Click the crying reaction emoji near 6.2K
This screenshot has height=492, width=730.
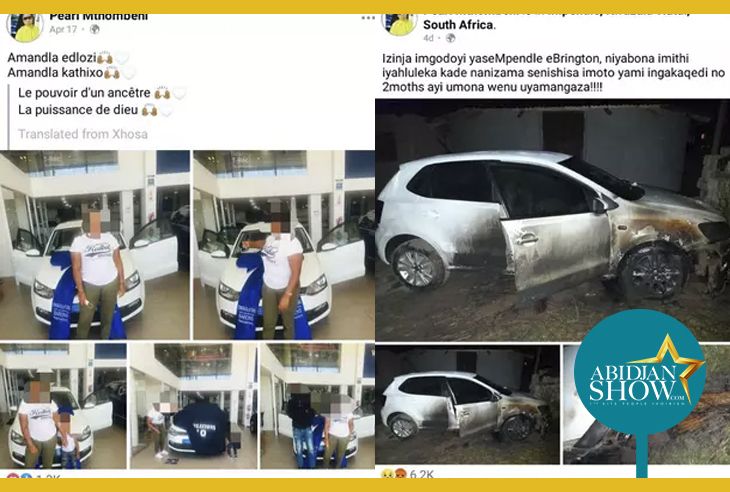(x=386, y=474)
